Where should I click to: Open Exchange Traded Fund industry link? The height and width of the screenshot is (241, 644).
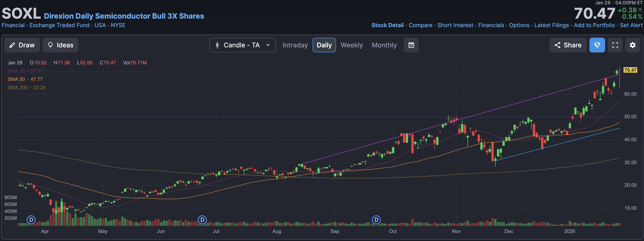(x=59, y=25)
